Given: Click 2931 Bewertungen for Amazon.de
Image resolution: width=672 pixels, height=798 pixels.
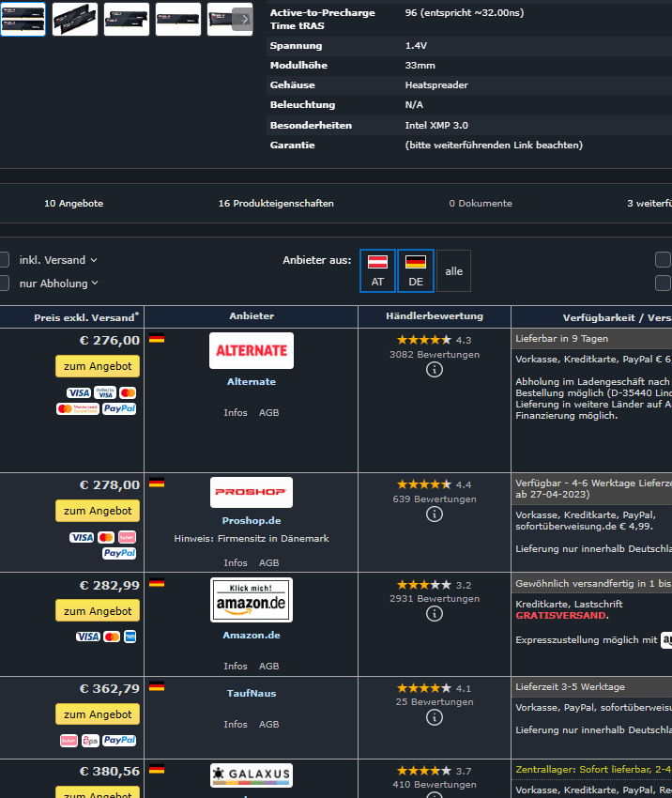Looking at the screenshot, I should 435,599.
